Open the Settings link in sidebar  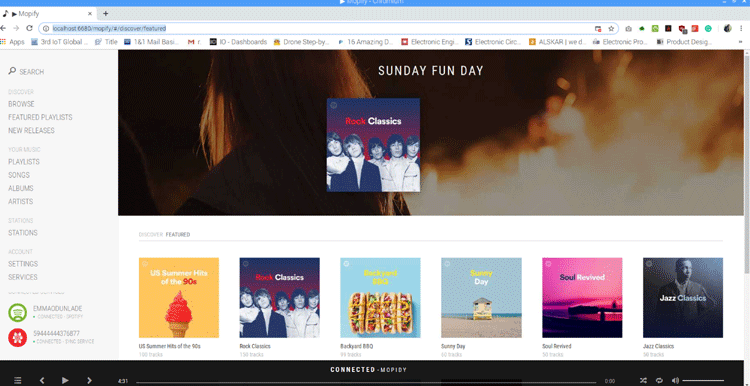[x=23, y=264]
